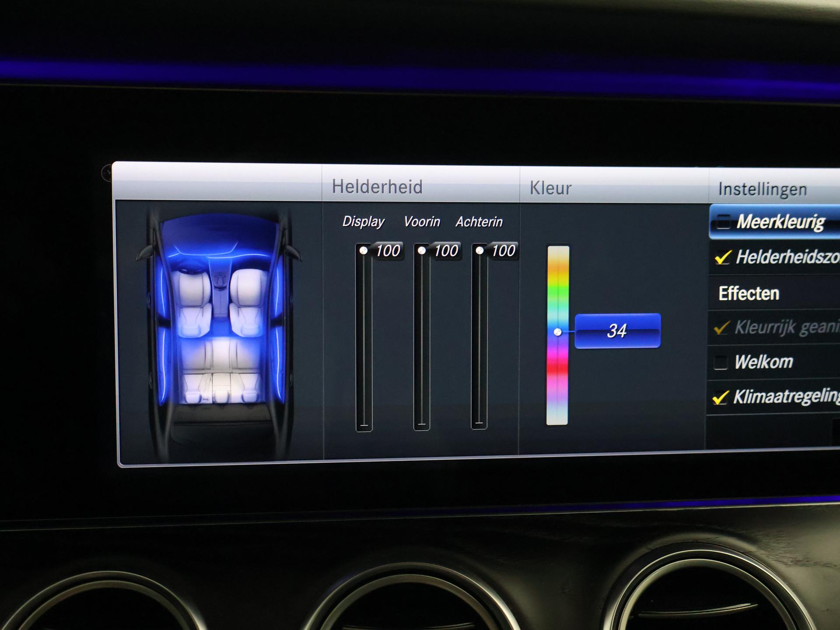
Task: Uncheck the Klimaatregeling option
Action: [x=720, y=397]
